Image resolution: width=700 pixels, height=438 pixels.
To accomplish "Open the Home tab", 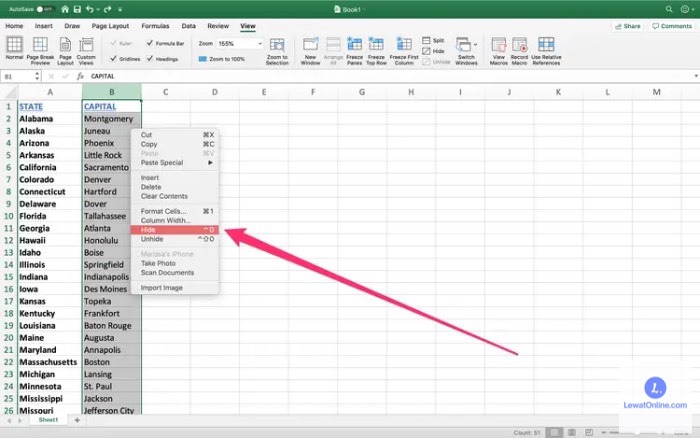I will click(x=14, y=26).
